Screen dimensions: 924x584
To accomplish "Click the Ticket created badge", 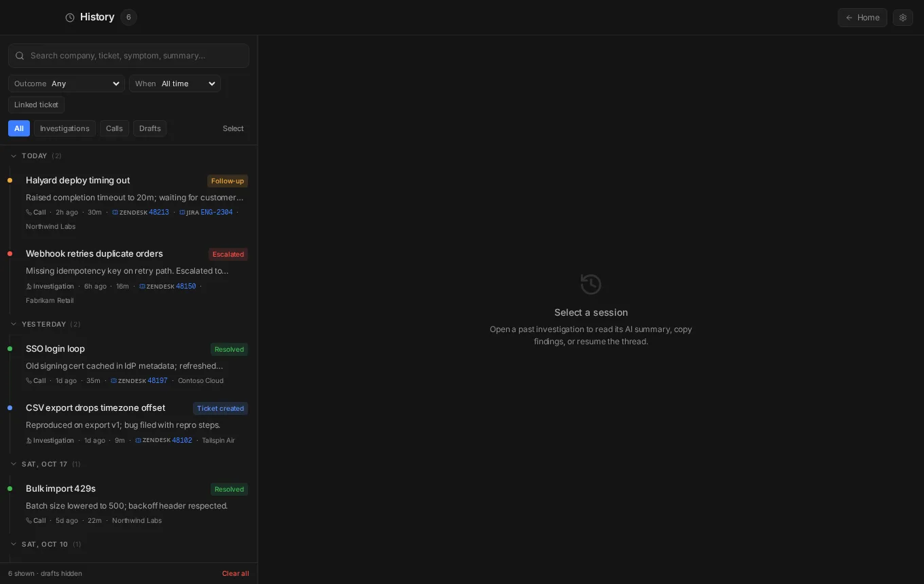I will 220,409.
